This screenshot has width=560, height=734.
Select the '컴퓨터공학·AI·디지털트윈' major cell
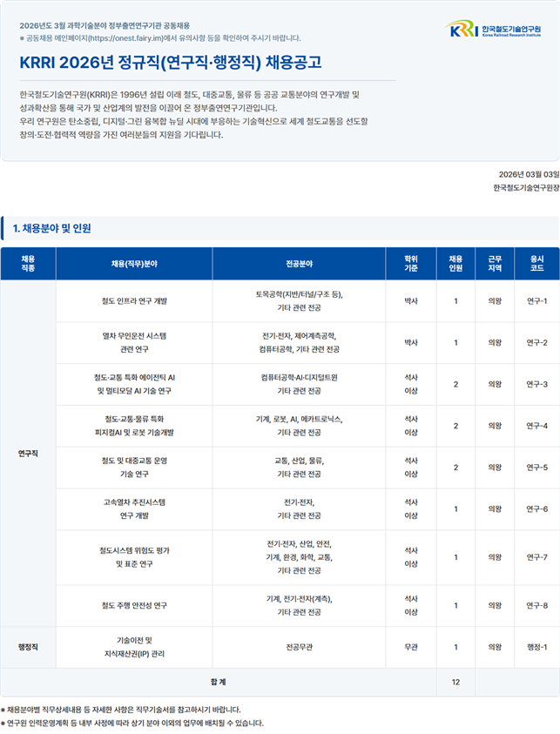pyautogui.click(x=299, y=384)
